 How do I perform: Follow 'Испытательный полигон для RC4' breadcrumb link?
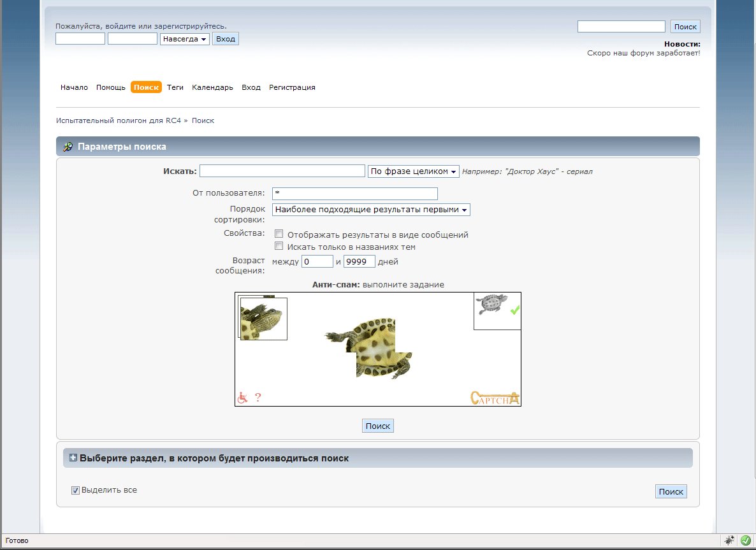[119, 120]
